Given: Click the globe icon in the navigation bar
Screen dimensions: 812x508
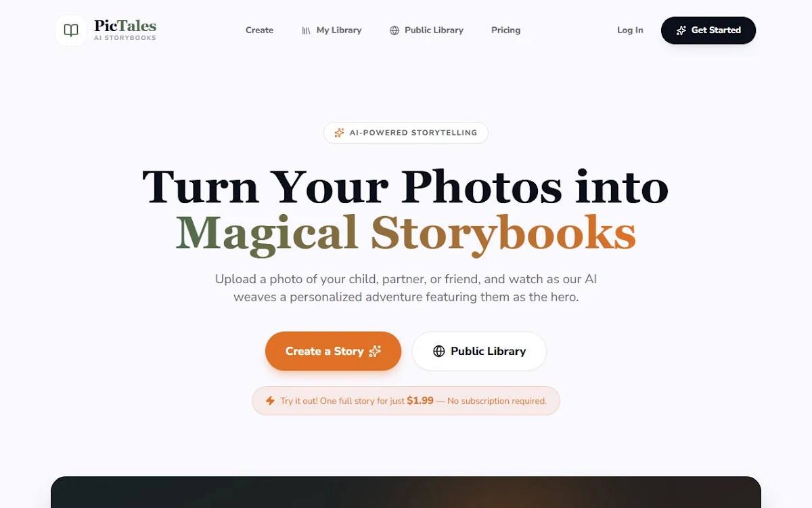Looking at the screenshot, I should pyautogui.click(x=394, y=30).
